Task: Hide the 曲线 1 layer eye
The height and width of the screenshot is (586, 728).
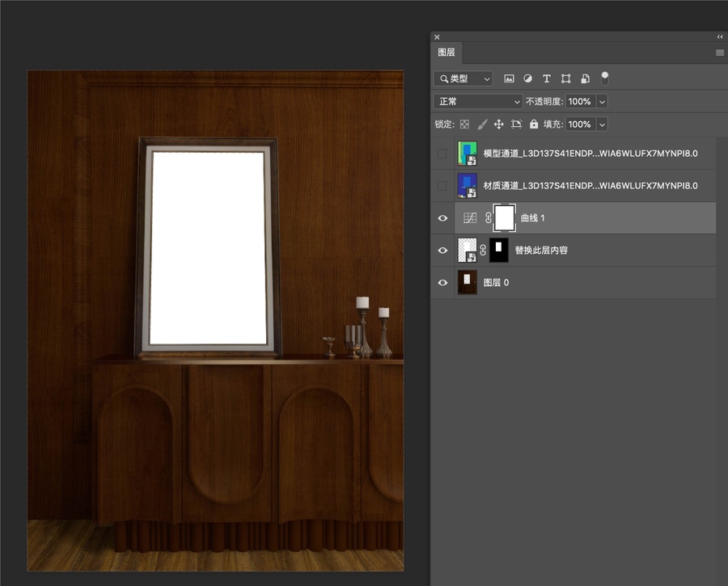Action: click(x=442, y=218)
